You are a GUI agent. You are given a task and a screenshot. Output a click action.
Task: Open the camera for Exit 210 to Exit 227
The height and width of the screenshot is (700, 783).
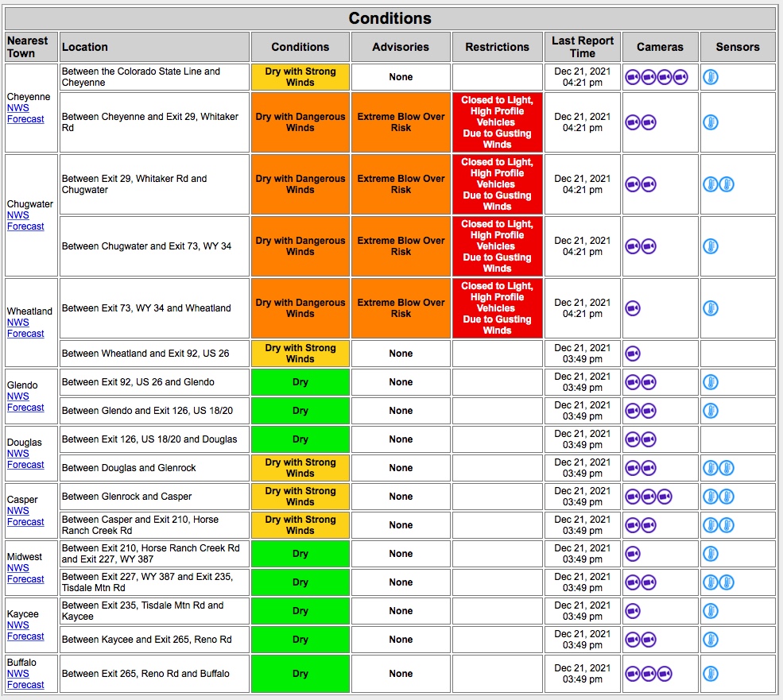[633, 554]
